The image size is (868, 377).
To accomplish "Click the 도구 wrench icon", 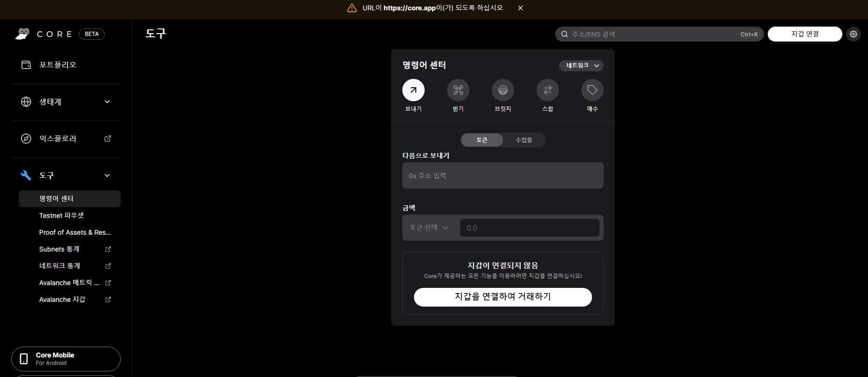I will click(26, 175).
